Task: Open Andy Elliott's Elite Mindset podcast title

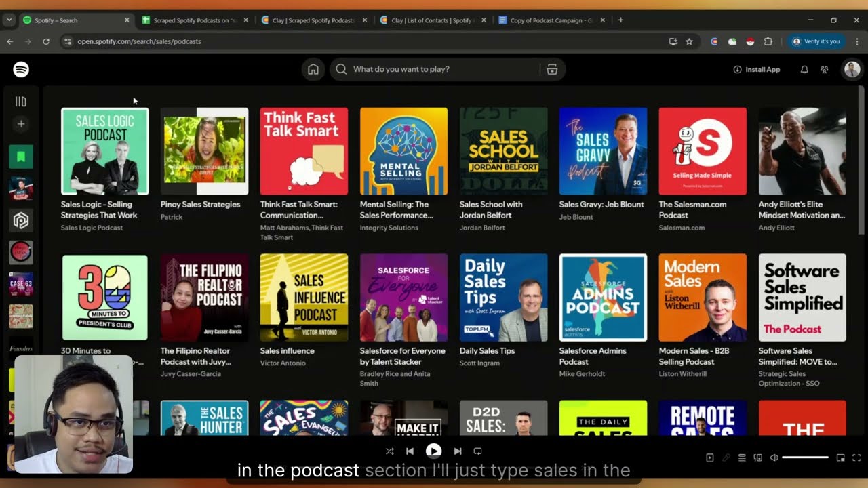Action: tap(802, 209)
